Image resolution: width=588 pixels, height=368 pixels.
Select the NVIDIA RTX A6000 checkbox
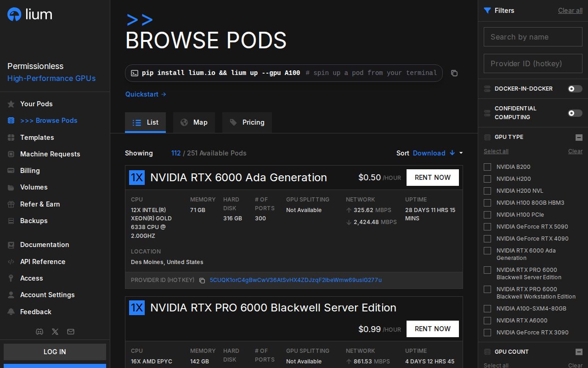(487, 321)
